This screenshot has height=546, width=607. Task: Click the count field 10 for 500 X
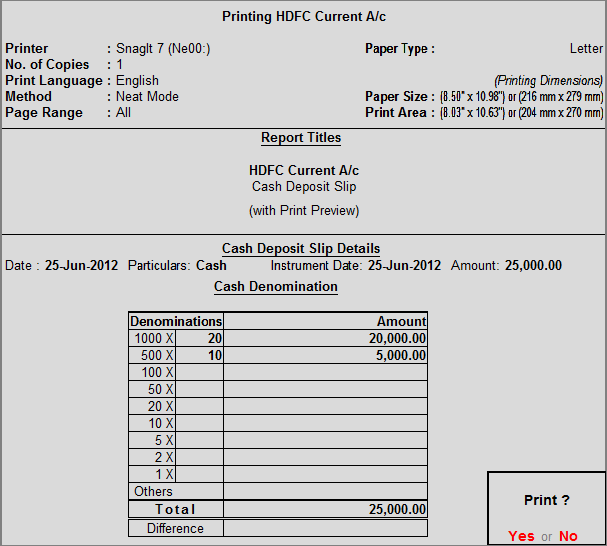(199, 355)
